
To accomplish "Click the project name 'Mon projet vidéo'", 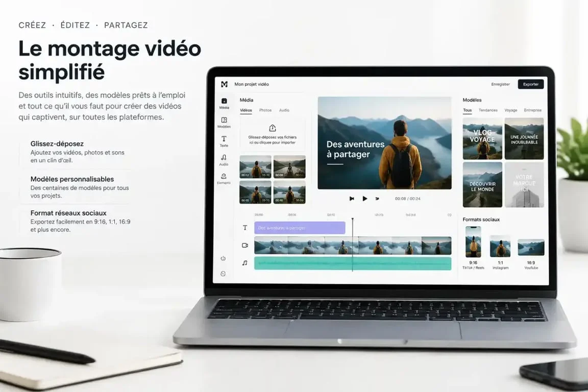I will click(x=252, y=84).
